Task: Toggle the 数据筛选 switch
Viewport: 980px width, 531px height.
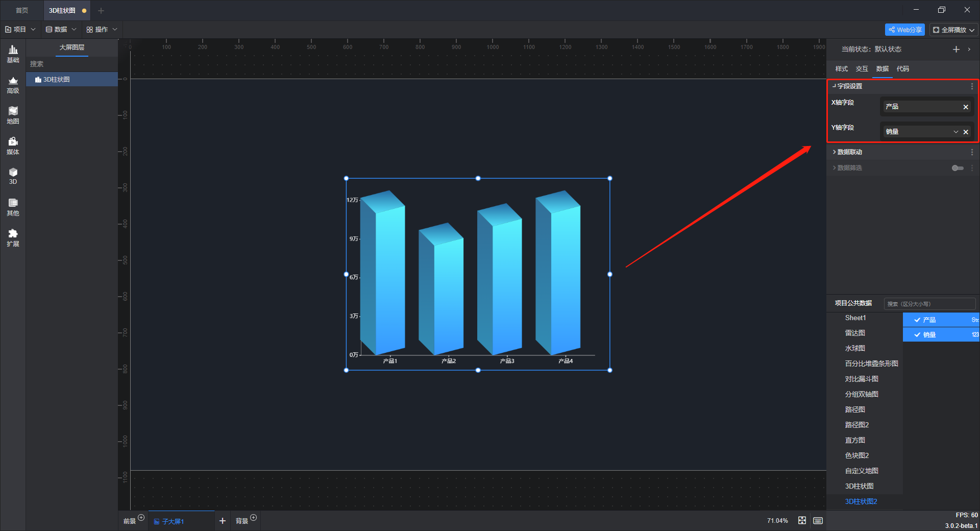Action: coord(958,168)
